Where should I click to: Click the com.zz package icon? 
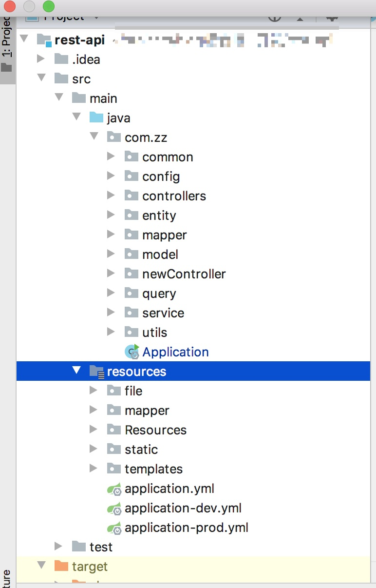coord(114,137)
